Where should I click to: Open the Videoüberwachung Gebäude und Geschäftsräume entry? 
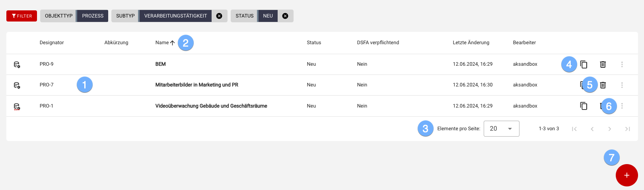211,106
